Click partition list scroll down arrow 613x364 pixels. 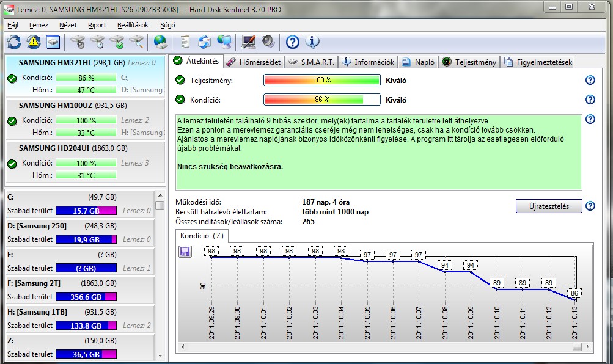click(x=160, y=356)
